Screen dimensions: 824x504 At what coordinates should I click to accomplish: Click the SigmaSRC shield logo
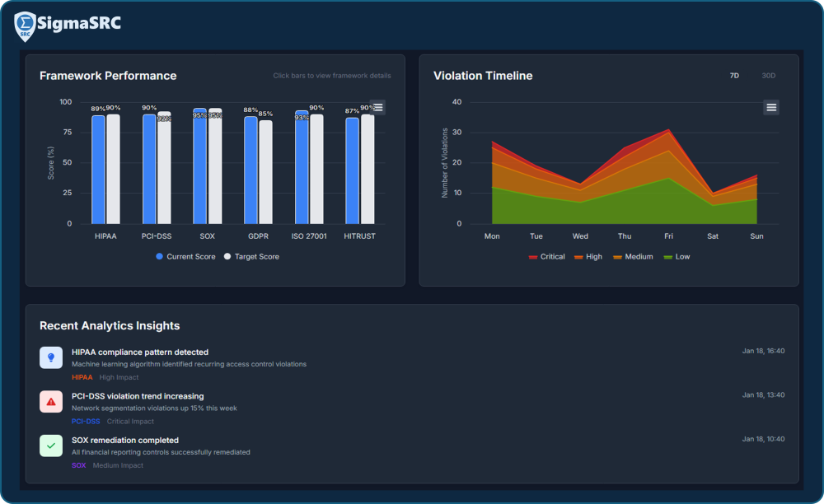[x=25, y=26]
